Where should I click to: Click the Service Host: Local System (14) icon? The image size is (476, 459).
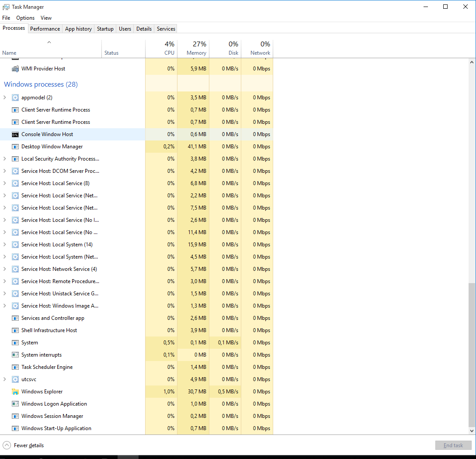pos(15,245)
